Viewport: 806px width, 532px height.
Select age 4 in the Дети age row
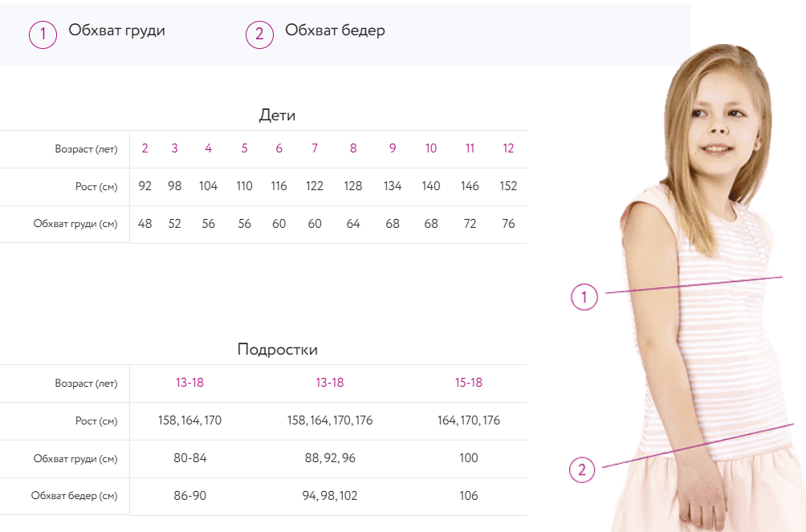(208, 148)
